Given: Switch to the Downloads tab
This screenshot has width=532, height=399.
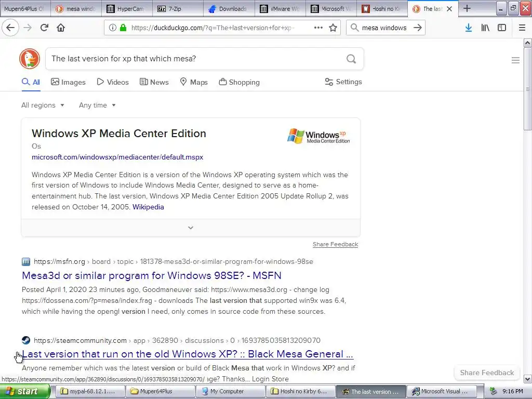Looking at the screenshot, I should (x=229, y=9).
